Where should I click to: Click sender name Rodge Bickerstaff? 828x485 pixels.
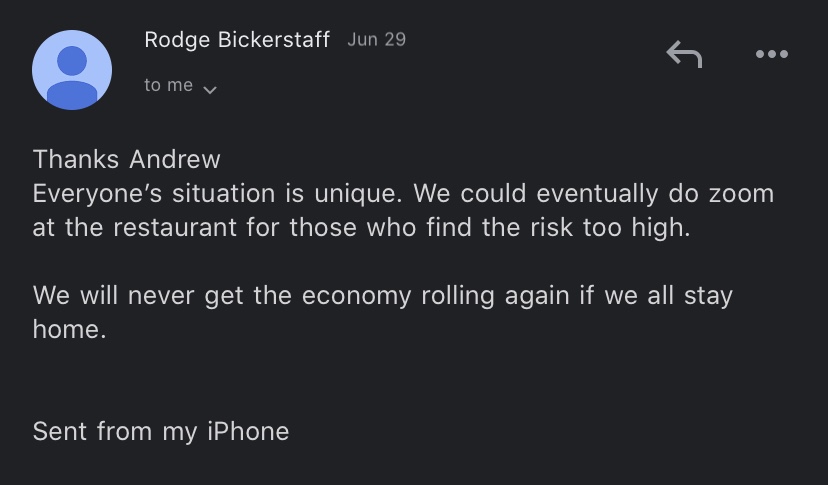[x=237, y=40]
